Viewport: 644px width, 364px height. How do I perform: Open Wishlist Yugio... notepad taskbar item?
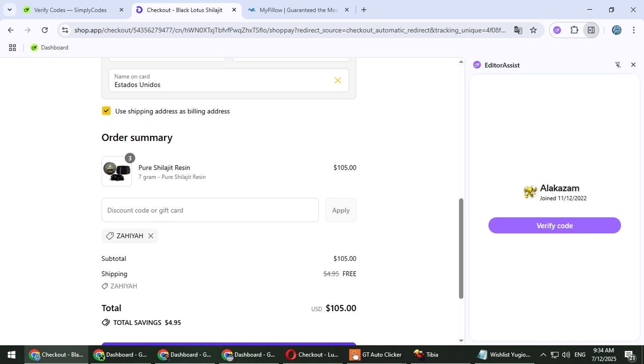tap(504, 355)
